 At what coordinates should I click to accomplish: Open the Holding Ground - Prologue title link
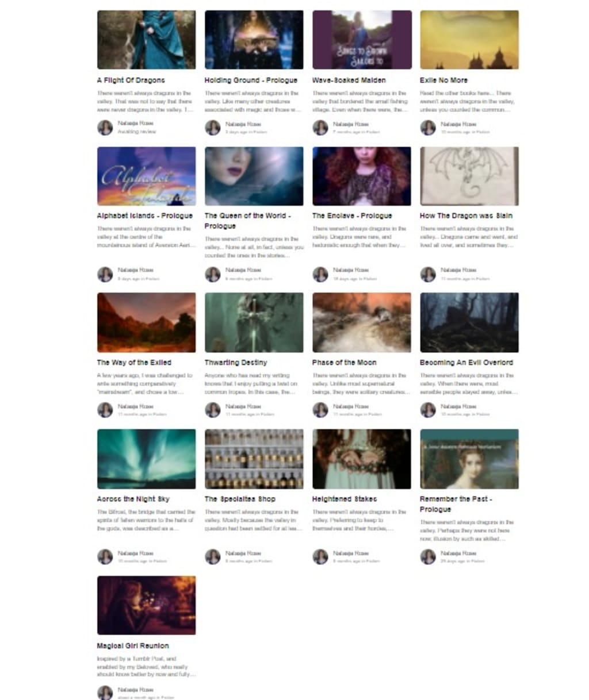[251, 80]
